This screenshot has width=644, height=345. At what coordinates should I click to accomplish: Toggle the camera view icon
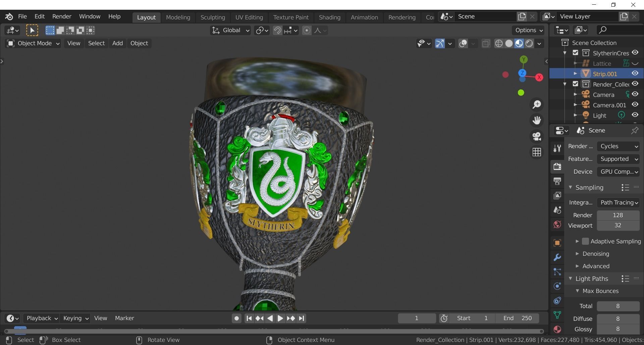point(537,136)
